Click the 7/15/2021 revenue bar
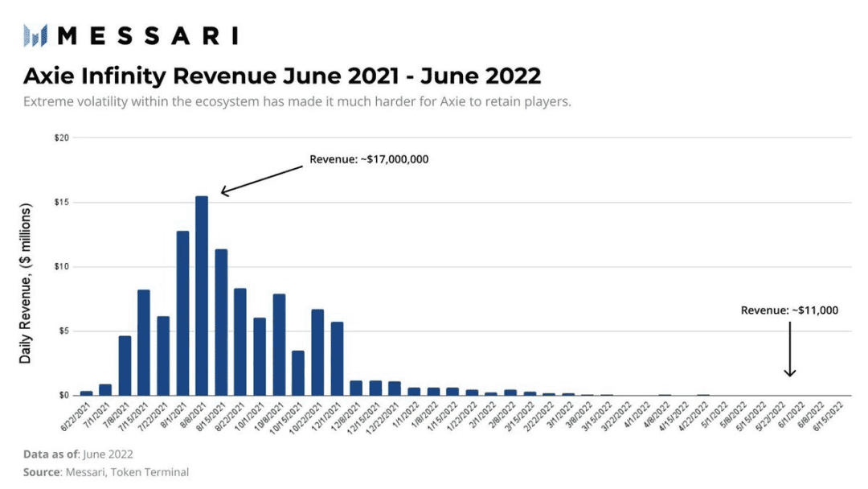This screenshot has width=868, height=489. pyautogui.click(x=144, y=343)
